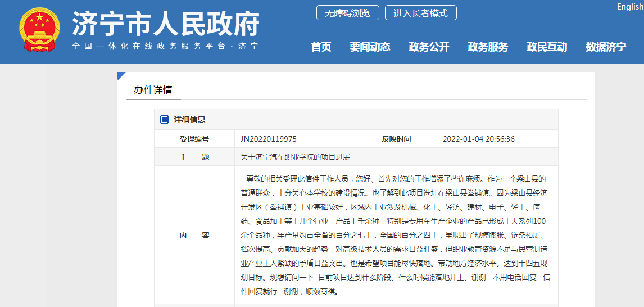This screenshot has height=307, width=644.
Task: Open 政务服务 menu item
Action: point(488,47)
